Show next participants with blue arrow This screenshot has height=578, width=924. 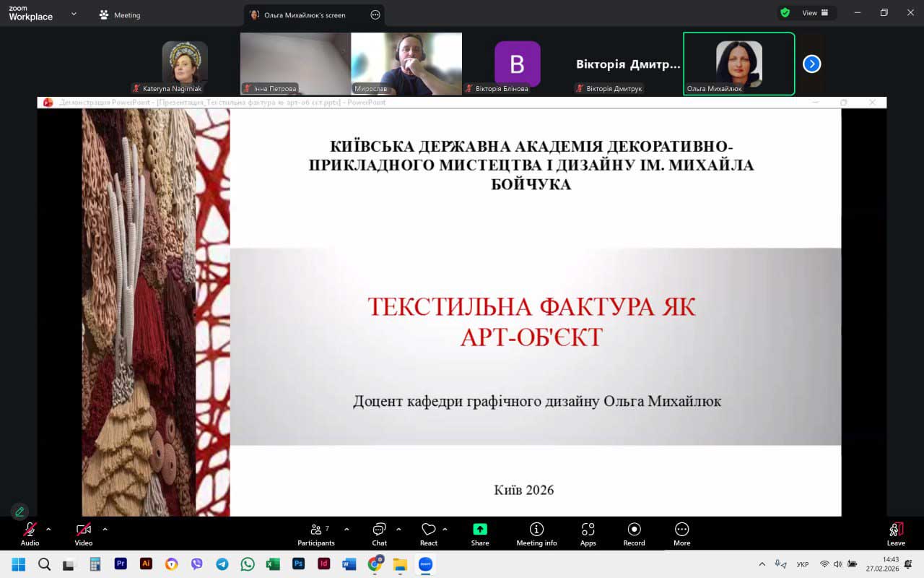click(x=812, y=64)
